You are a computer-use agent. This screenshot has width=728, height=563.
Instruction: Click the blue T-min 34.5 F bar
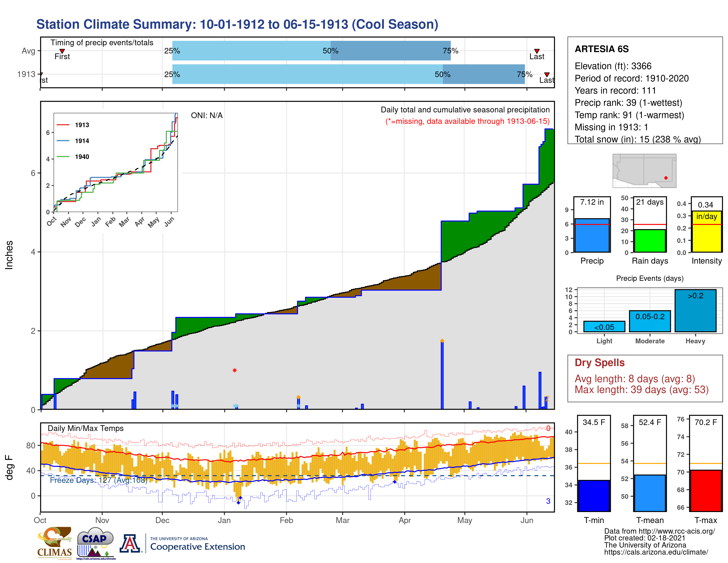coord(594,496)
